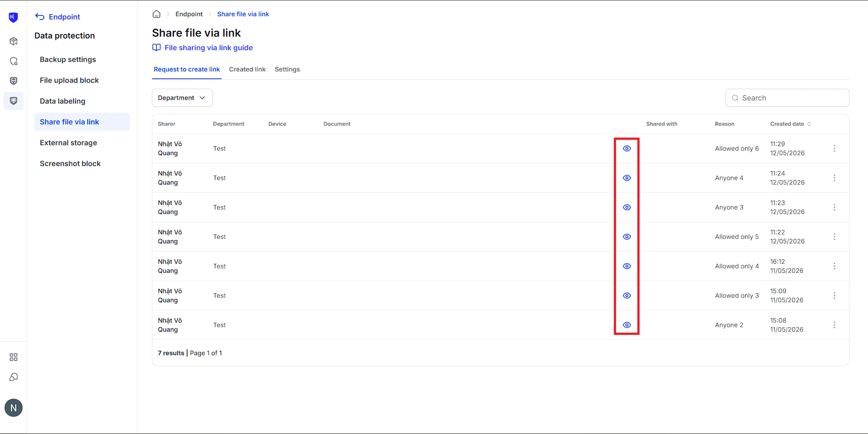868x434 pixels.
Task: Sort by the Created date column
Action: (791, 124)
